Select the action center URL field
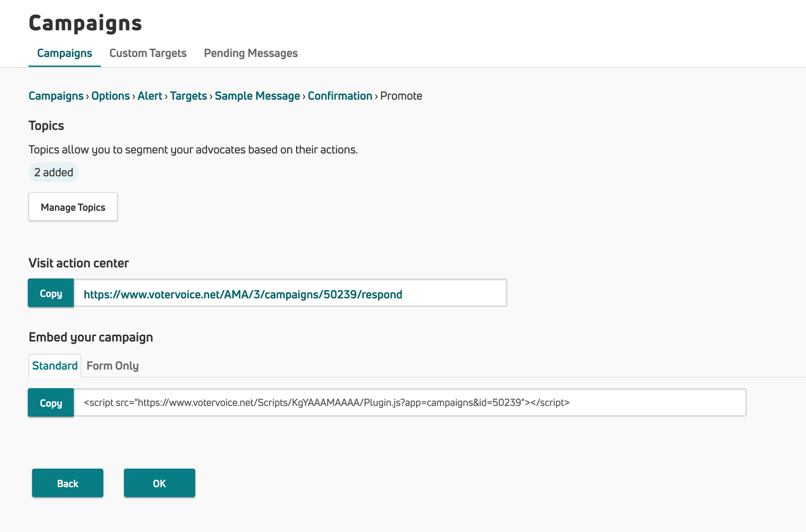This screenshot has height=532, width=806. tap(290, 293)
